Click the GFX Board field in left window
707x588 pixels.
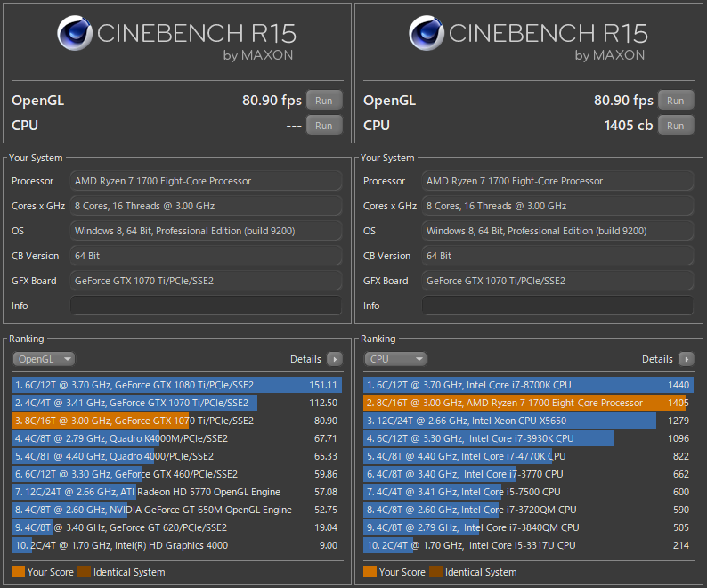click(x=206, y=281)
